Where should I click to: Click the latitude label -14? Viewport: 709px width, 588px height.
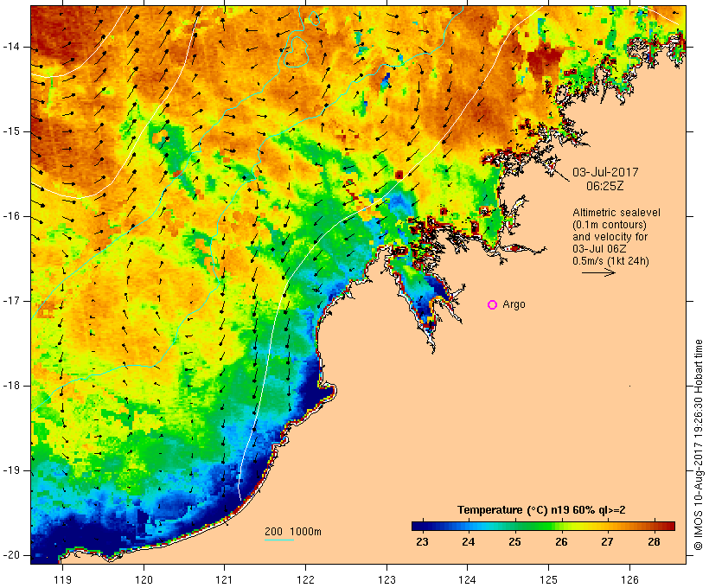pos(11,47)
